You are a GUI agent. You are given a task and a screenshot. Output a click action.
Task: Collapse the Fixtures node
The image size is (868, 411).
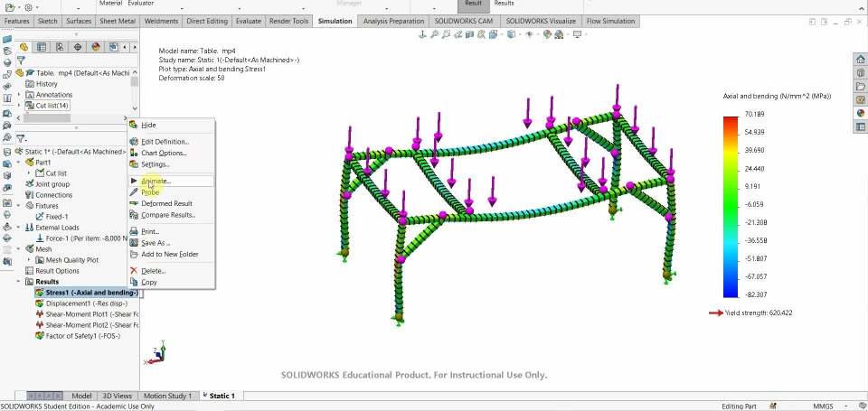(18, 206)
